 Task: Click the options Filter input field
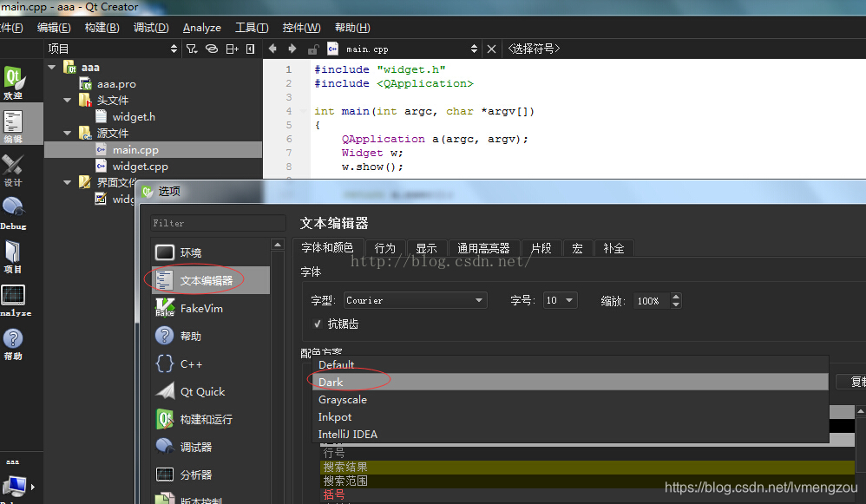click(218, 223)
